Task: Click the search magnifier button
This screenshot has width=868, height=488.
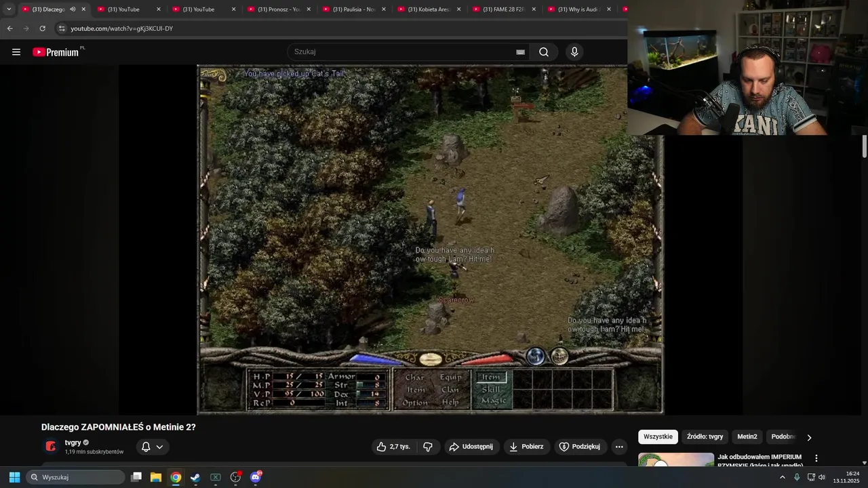Action: point(544,52)
